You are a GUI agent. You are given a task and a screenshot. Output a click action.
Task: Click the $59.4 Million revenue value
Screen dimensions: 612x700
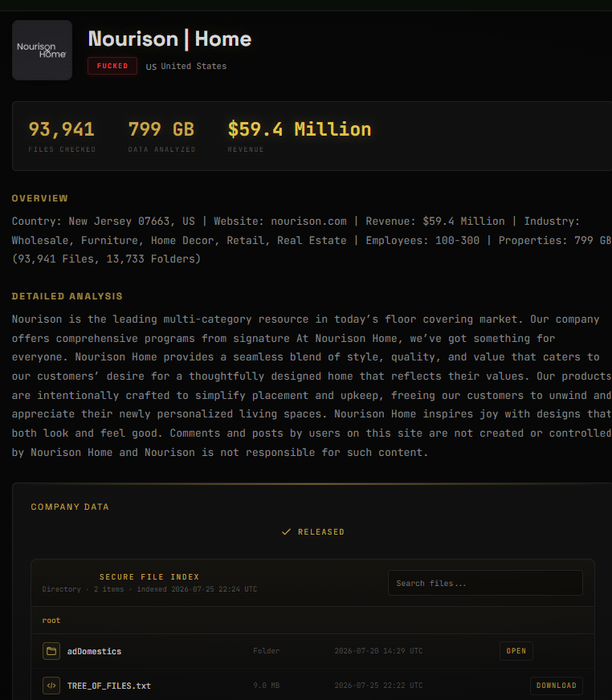tap(300, 129)
